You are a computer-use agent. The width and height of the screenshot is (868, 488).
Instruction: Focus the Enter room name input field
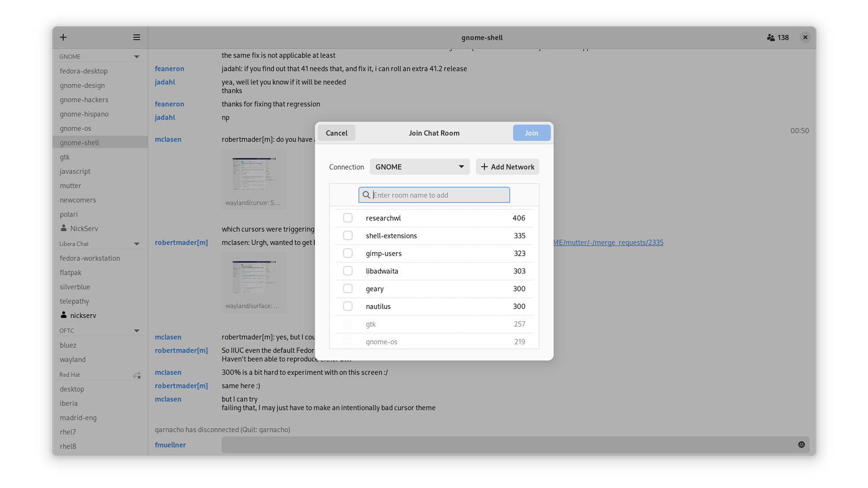pos(439,195)
